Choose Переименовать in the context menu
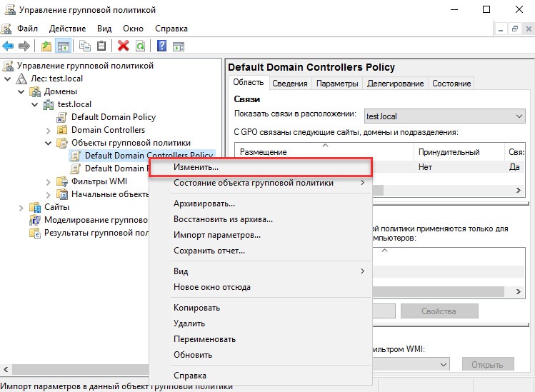Image resolution: width=535 pixels, height=392 pixels. [x=261, y=339]
